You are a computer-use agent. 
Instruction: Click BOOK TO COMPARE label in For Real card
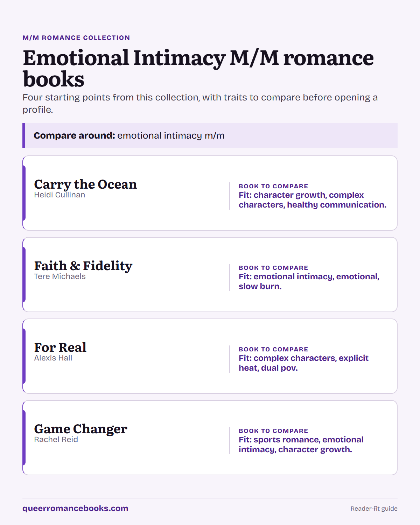tap(273, 349)
